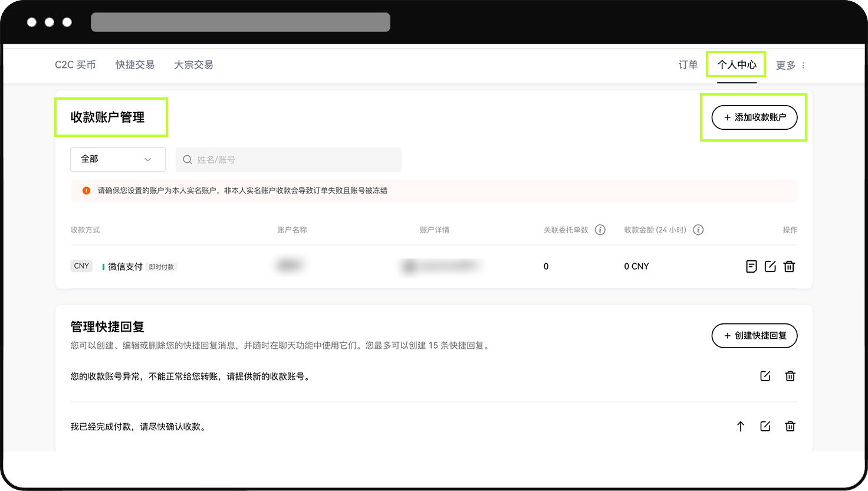Screen dimensions: 868x491
Task: Select the 大宗交易 tab
Action: (x=193, y=65)
